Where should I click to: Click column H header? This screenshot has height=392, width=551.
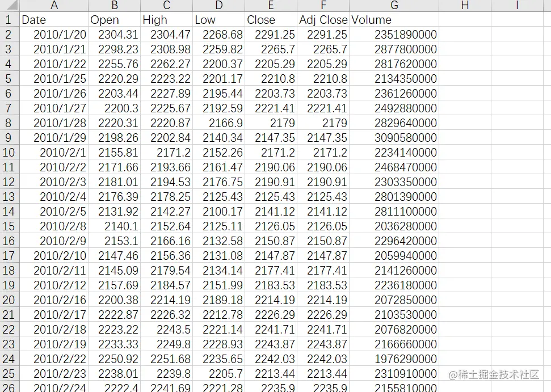pyautogui.click(x=465, y=5)
